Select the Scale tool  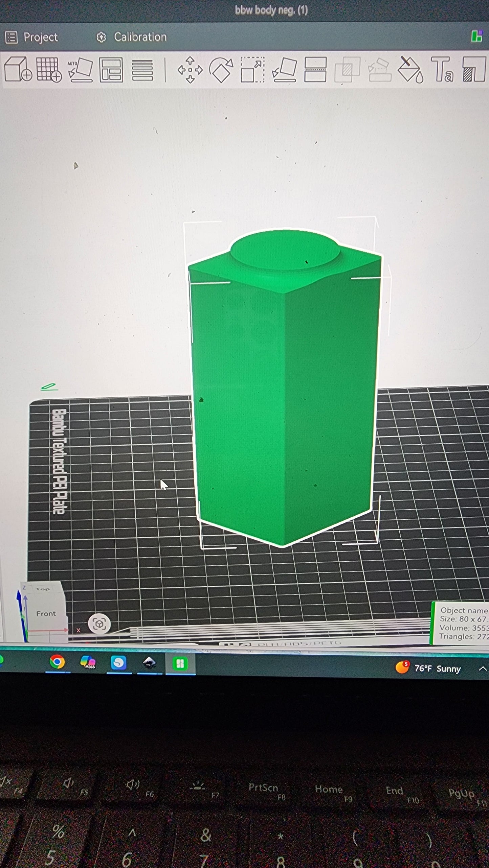pyautogui.click(x=252, y=70)
